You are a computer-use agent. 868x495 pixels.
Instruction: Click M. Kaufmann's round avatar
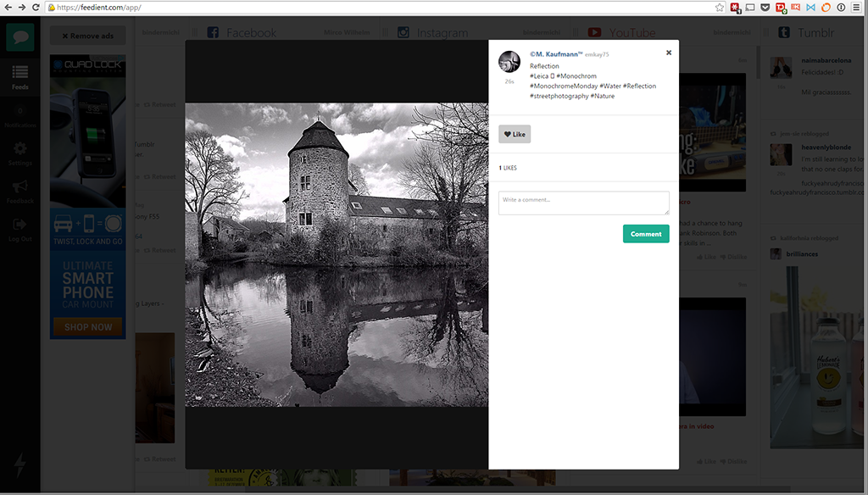point(509,62)
